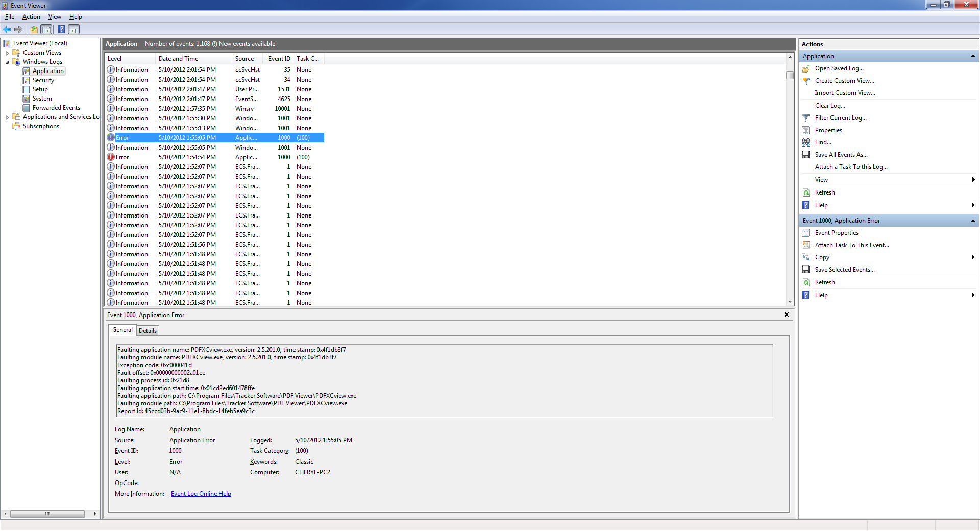Click the Filter Current Log funnel icon
Viewport: 980px width, 531px height.
pyautogui.click(x=806, y=118)
